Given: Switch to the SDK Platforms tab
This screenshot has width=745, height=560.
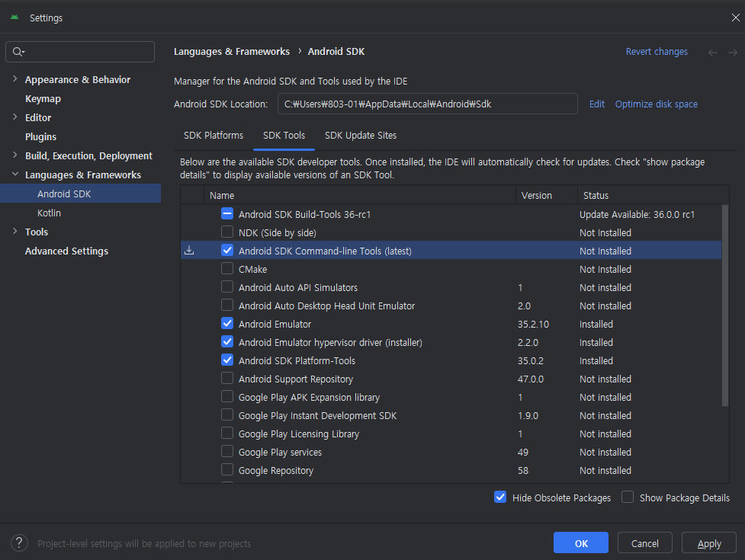Looking at the screenshot, I should [214, 135].
